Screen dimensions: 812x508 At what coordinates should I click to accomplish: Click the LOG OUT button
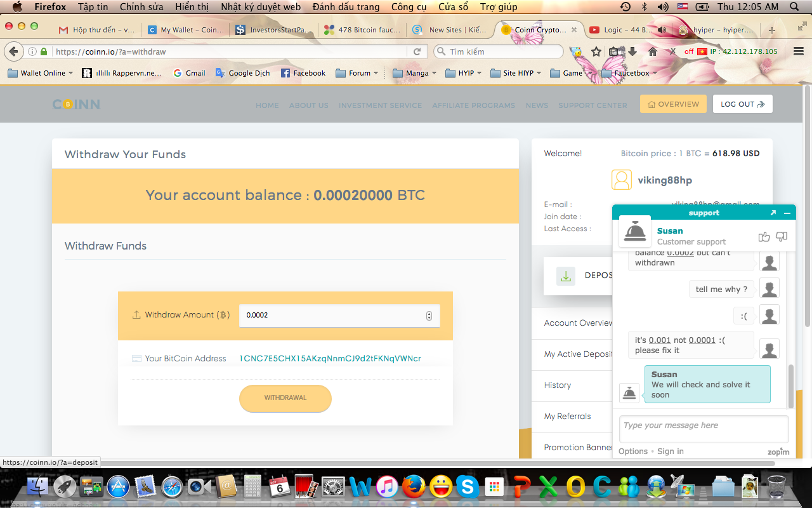point(743,104)
